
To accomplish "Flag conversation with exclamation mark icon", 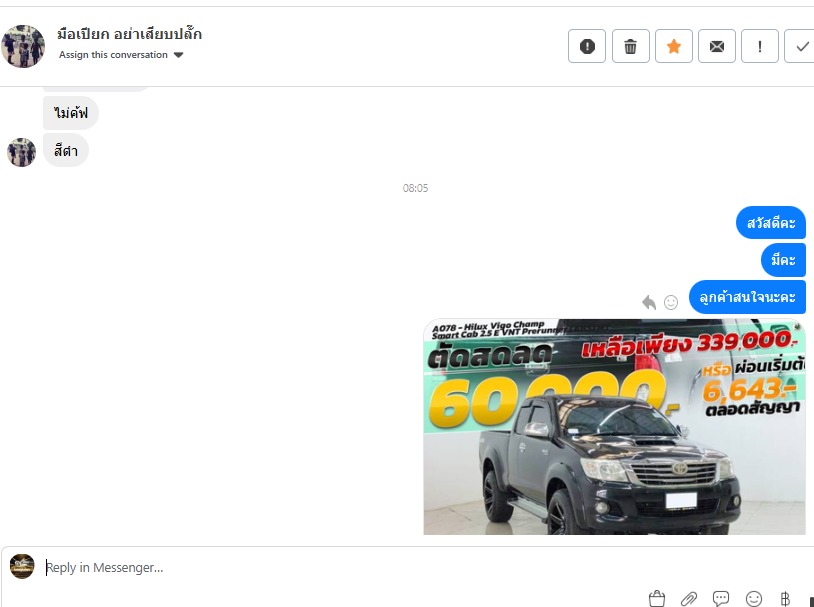I will pyautogui.click(x=759, y=46).
